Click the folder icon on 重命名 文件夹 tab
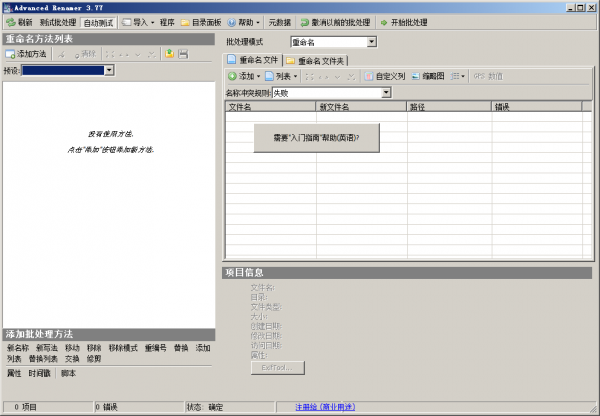 (291, 61)
